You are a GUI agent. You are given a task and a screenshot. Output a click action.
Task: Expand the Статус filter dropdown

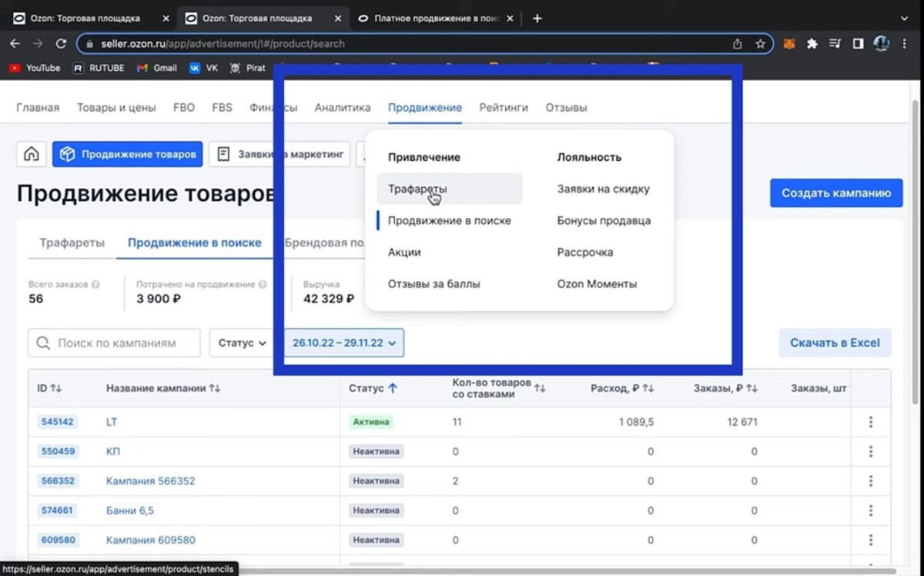(242, 343)
